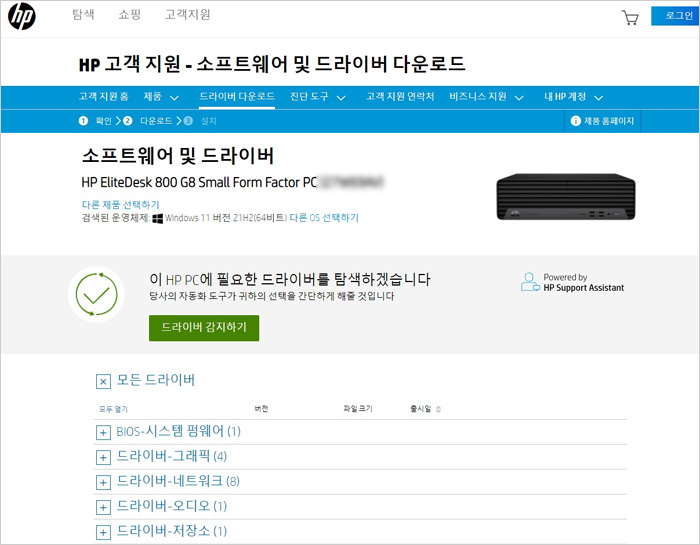This screenshot has width=700, height=545.
Task: Click the 드라이버-저장소 (1) label
Action: click(172, 531)
